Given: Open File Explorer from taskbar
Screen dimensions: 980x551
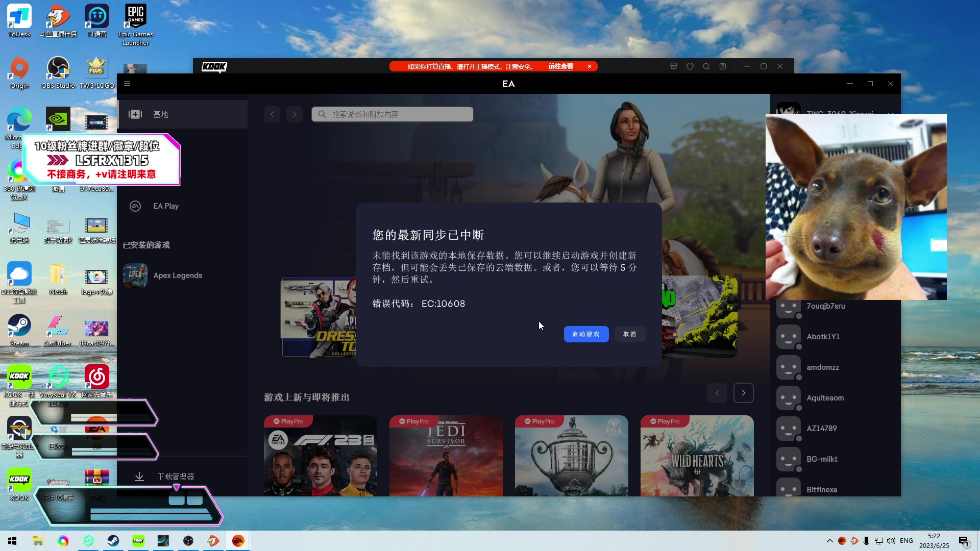Looking at the screenshot, I should pos(38,541).
